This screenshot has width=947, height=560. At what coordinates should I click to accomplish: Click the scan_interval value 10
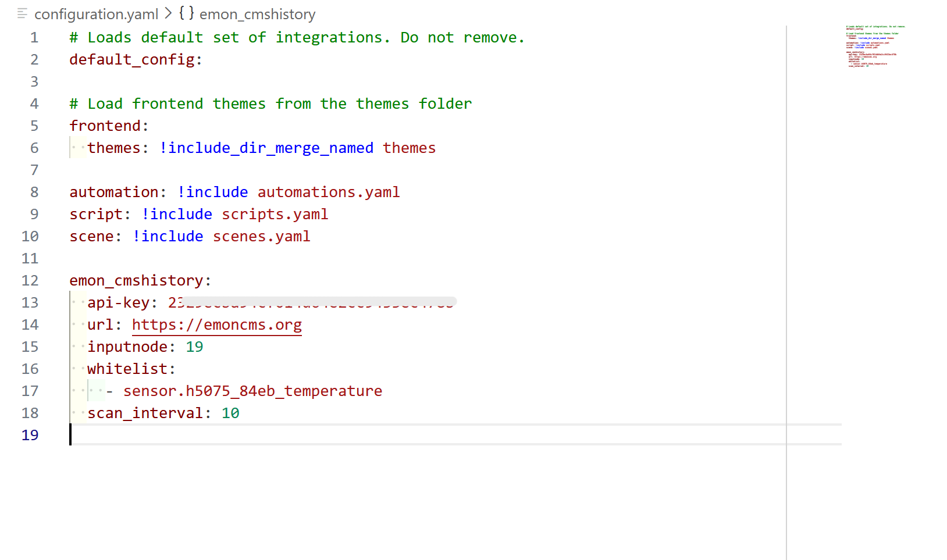(230, 413)
